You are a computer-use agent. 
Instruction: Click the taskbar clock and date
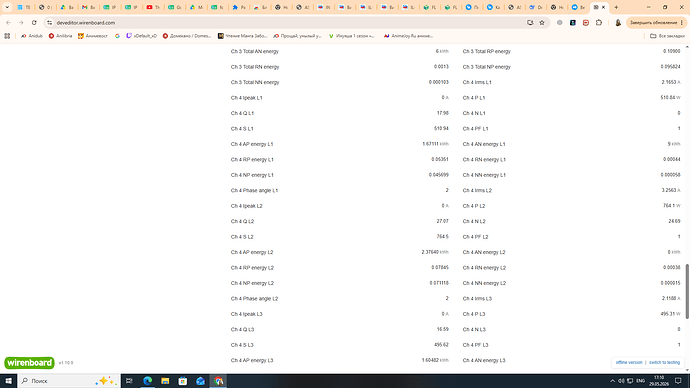(x=659, y=381)
